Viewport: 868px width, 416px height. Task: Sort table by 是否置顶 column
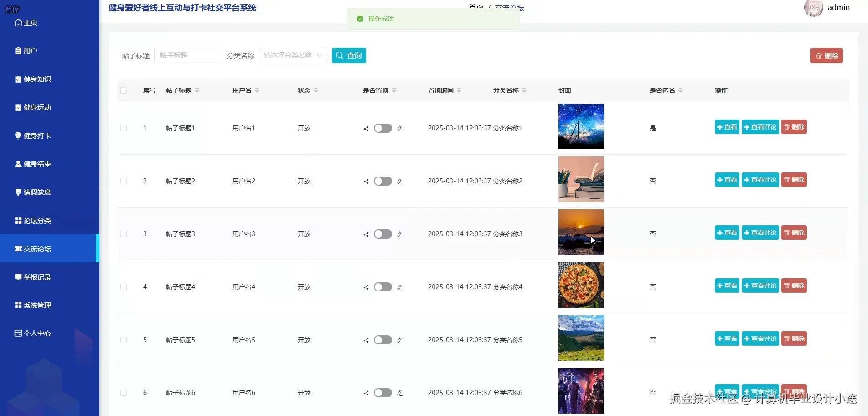394,90
